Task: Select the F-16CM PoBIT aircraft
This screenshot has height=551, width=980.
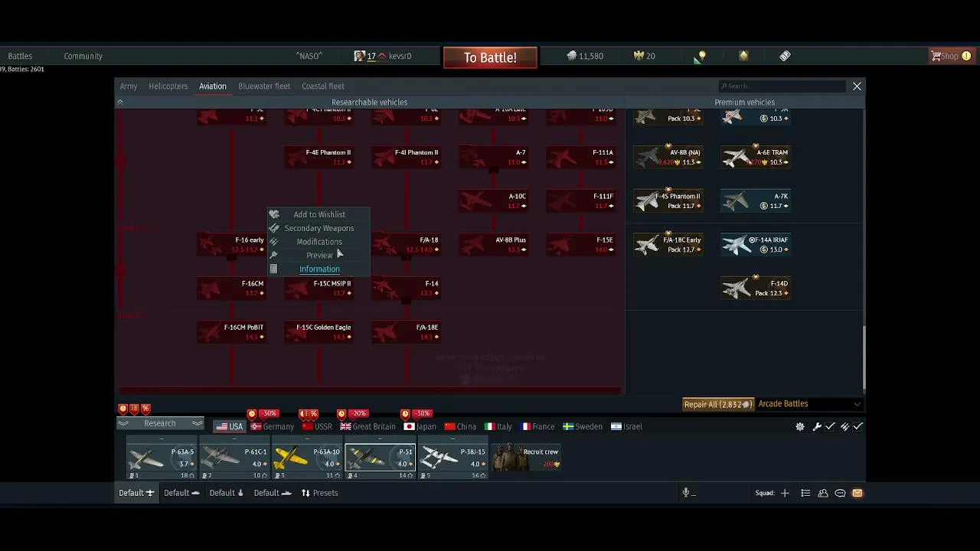Action: (x=231, y=331)
